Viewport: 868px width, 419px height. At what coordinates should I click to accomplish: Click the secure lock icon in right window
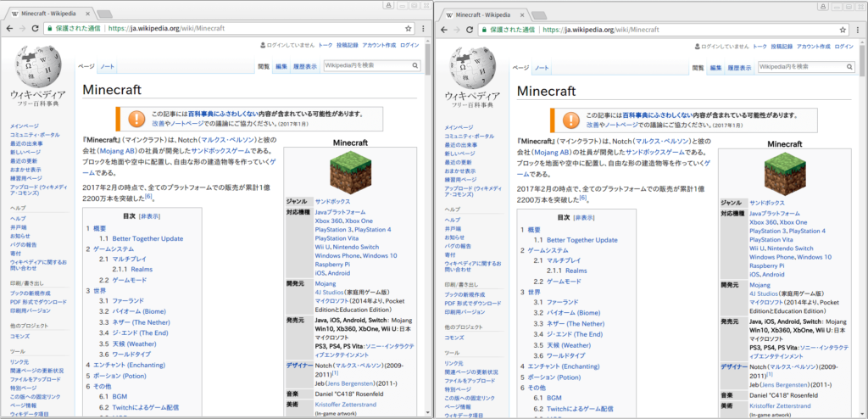tap(485, 30)
